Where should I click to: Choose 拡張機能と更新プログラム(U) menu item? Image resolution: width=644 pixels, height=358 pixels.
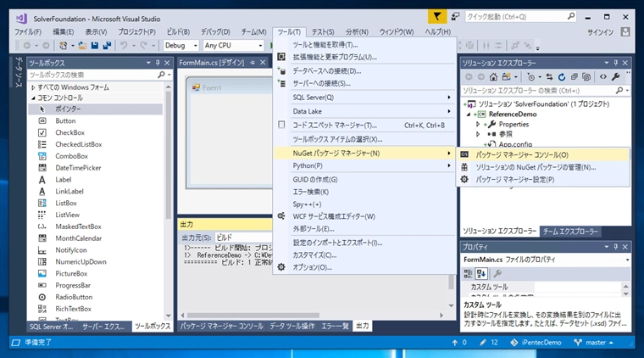tap(364, 57)
